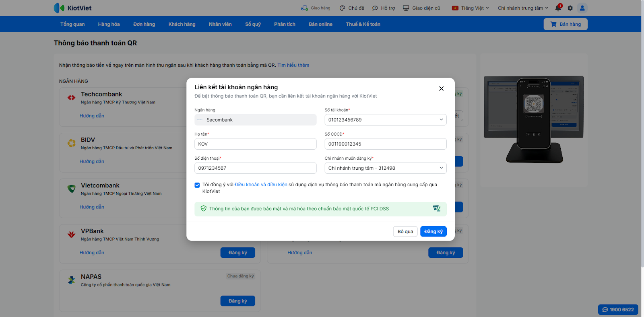Viewport: 644px width, 317px height.
Task: Open Hướng dẫn link for Vietcombank
Action: 92,207
